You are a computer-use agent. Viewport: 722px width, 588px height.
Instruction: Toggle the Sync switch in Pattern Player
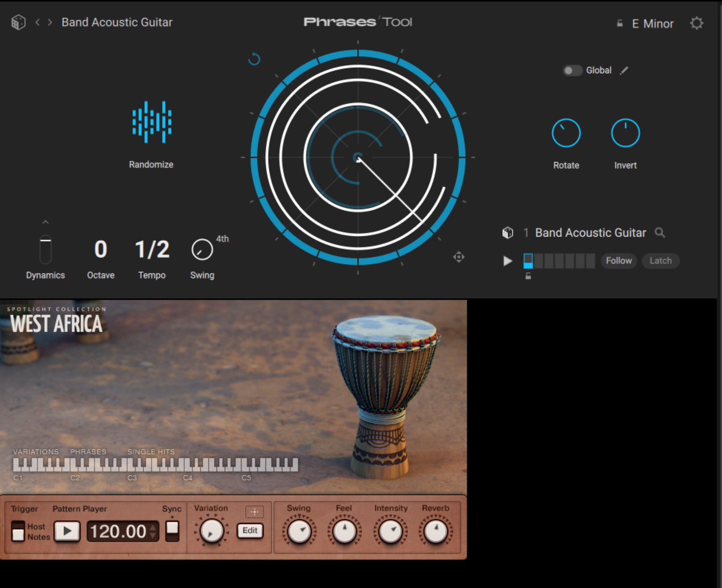(172, 532)
